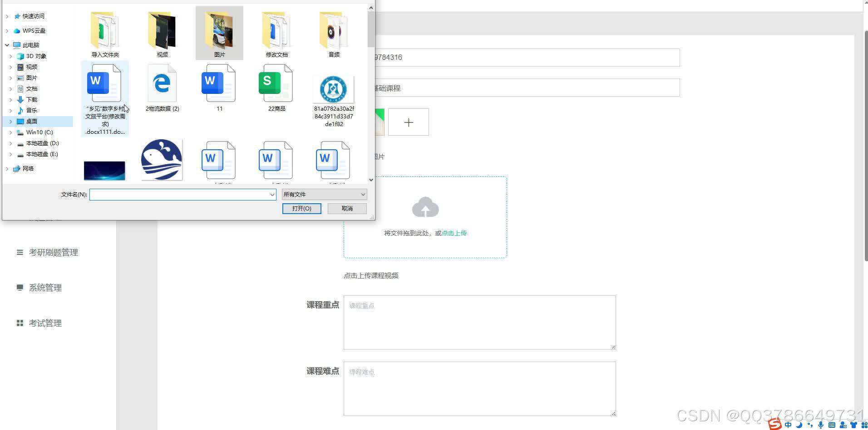Viewport: 868px width, 430px height.
Task: Toggle half/full-width moon icon
Action: (798, 425)
